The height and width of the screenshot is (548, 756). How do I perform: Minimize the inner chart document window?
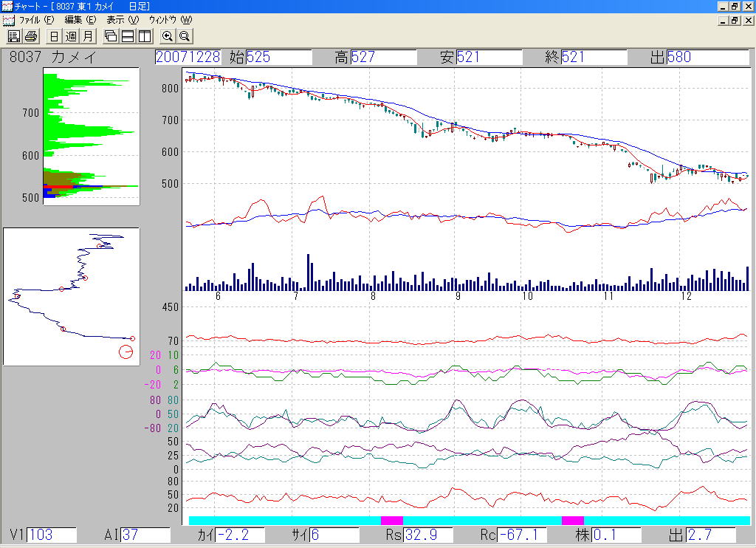coord(723,20)
